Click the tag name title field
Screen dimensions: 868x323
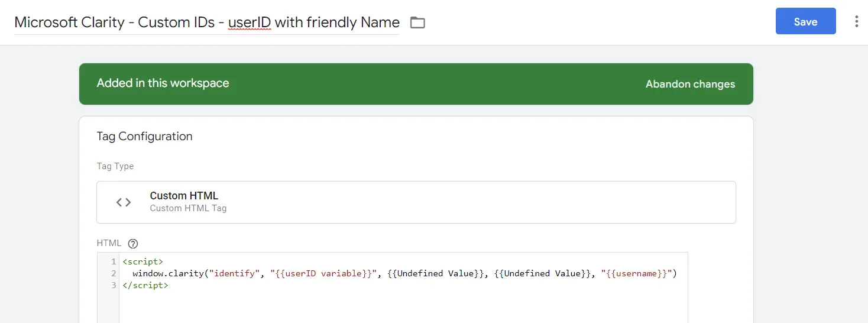206,22
